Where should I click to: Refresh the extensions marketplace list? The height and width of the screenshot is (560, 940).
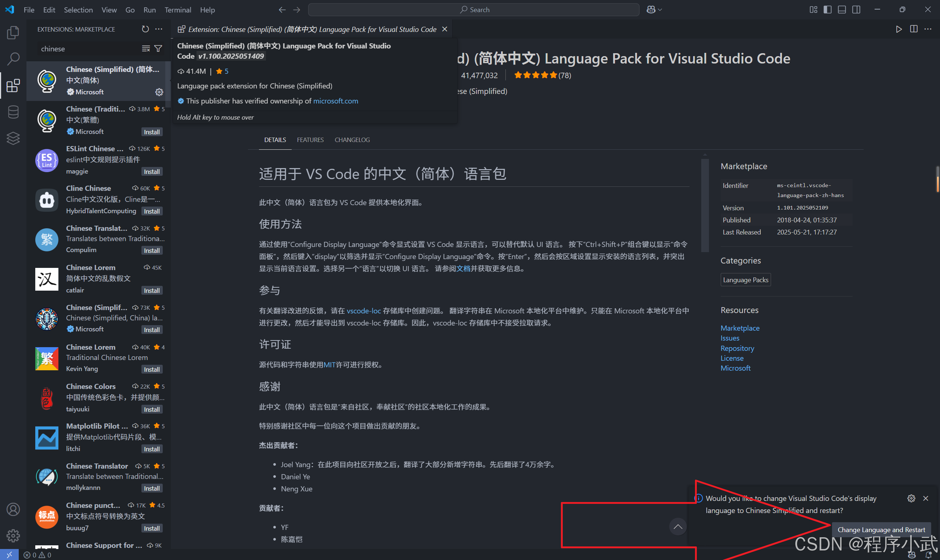(x=145, y=29)
